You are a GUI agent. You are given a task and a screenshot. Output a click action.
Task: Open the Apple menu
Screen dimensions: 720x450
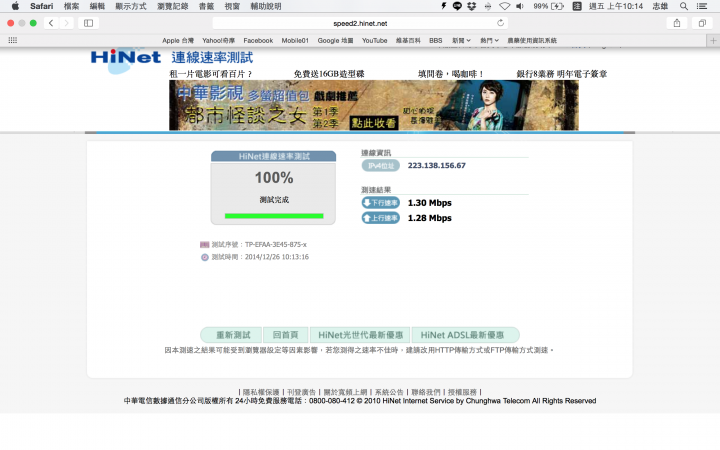point(15,6)
